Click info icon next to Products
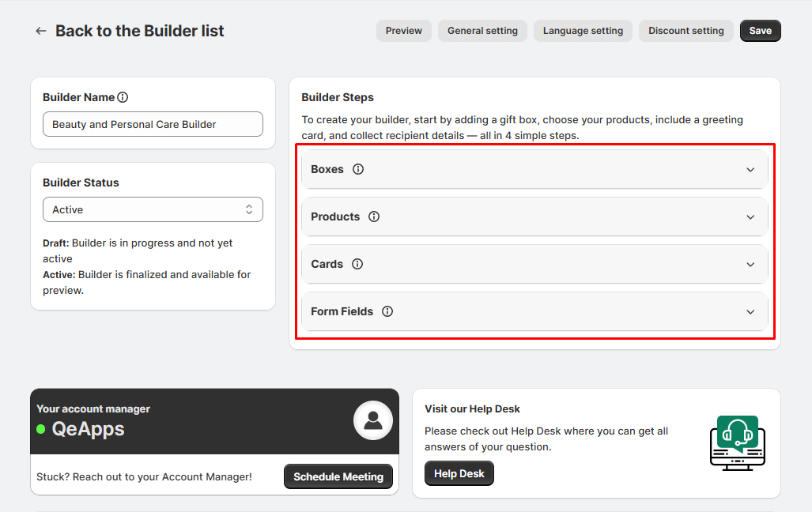This screenshot has width=812, height=512. click(x=374, y=216)
